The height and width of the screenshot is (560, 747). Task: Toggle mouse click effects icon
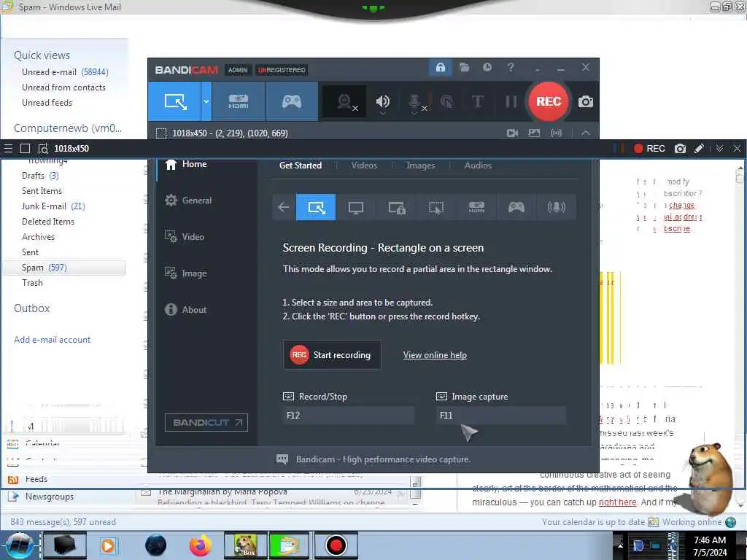coord(446,101)
